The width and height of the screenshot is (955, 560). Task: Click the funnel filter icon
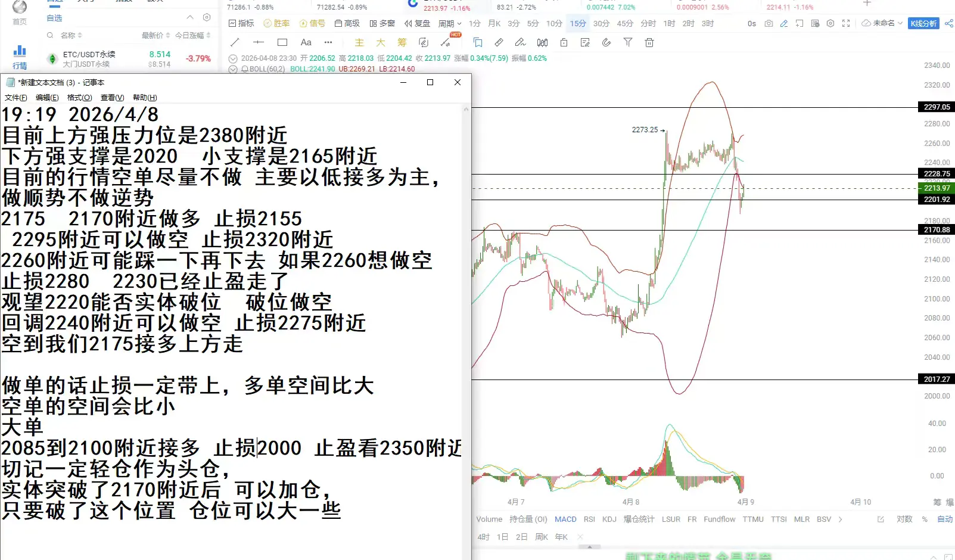click(628, 42)
